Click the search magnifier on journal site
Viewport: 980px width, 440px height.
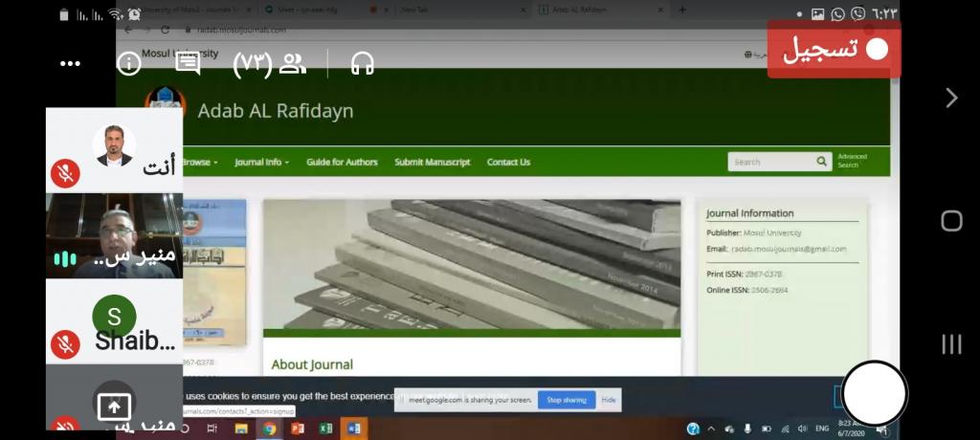pos(821,162)
